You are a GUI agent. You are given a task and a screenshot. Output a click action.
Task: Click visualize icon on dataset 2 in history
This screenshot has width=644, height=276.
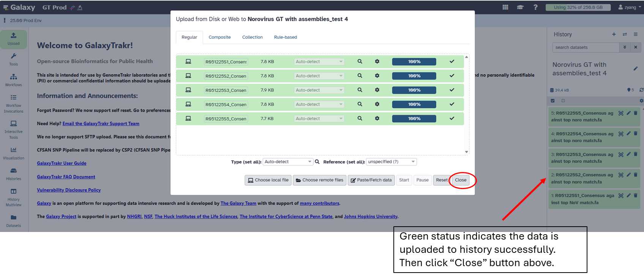pyautogui.click(x=621, y=175)
